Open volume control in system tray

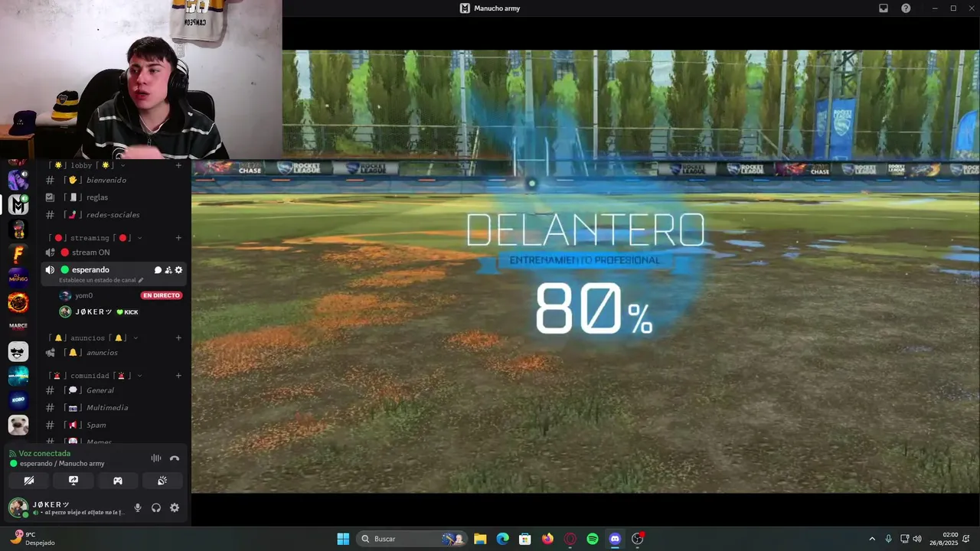tap(917, 539)
